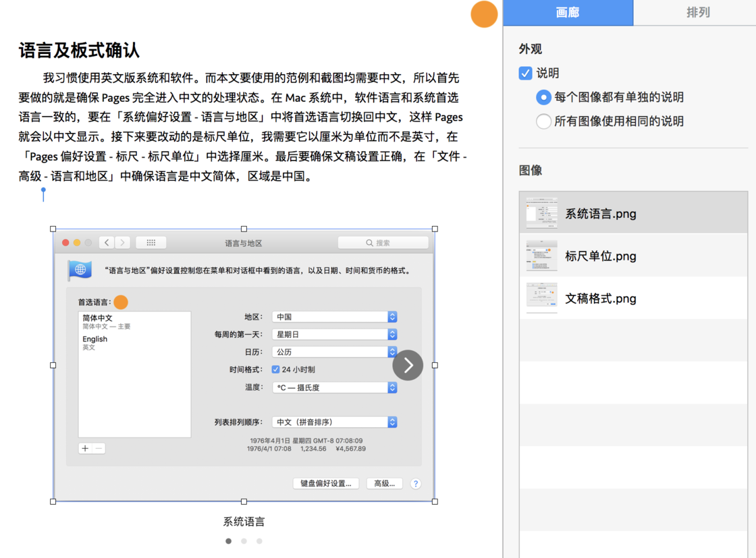Click the grid view icon in the preferences toolbar
The width and height of the screenshot is (756, 558).
[151, 242]
